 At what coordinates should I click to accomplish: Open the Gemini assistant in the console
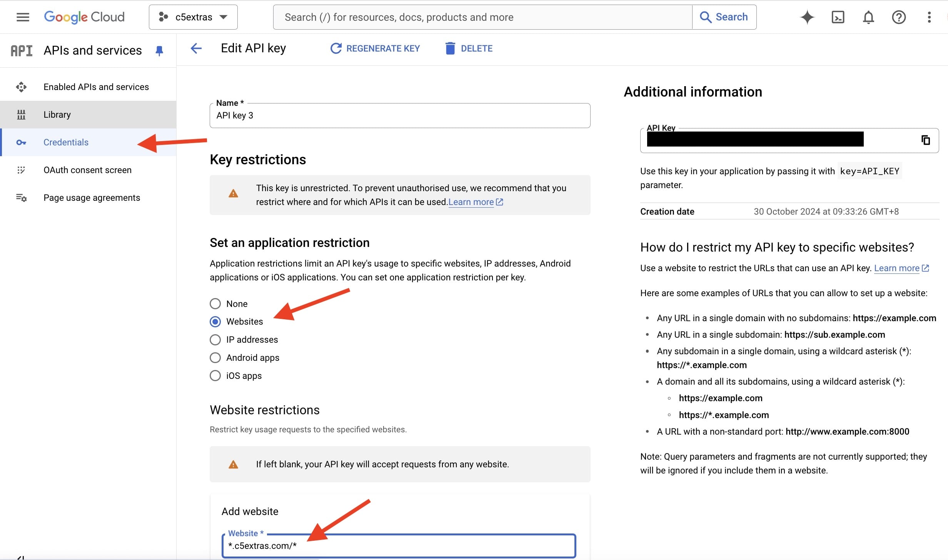807,17
